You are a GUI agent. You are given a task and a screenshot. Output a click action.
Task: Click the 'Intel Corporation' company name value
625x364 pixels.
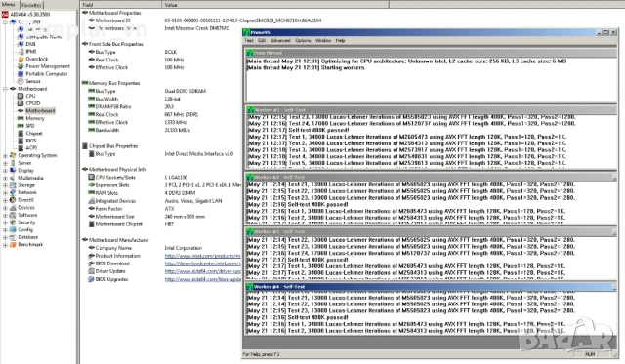184,248
